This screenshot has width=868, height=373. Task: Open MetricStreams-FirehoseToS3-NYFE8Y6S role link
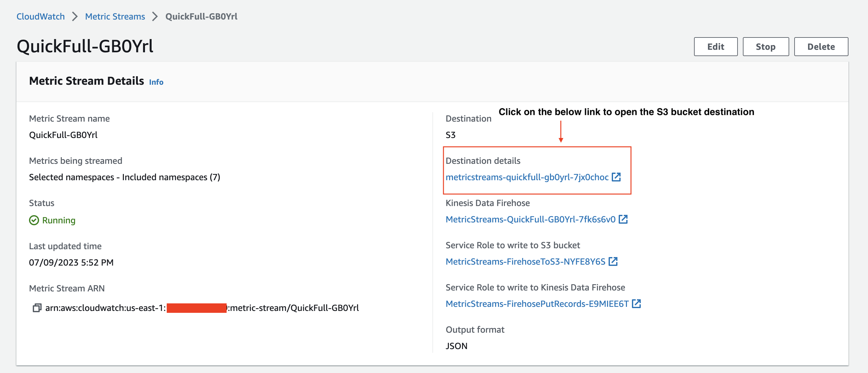tap(525, 261)
